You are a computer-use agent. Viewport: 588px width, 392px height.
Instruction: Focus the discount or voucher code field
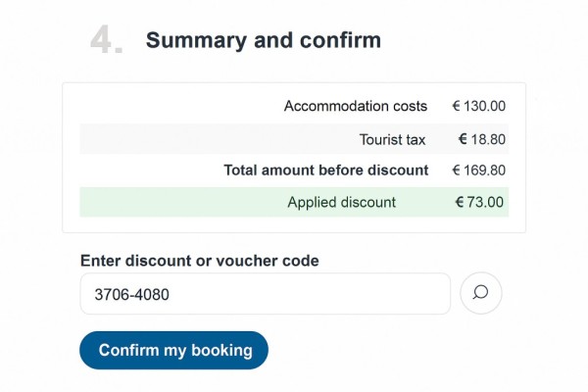[265, 293]
